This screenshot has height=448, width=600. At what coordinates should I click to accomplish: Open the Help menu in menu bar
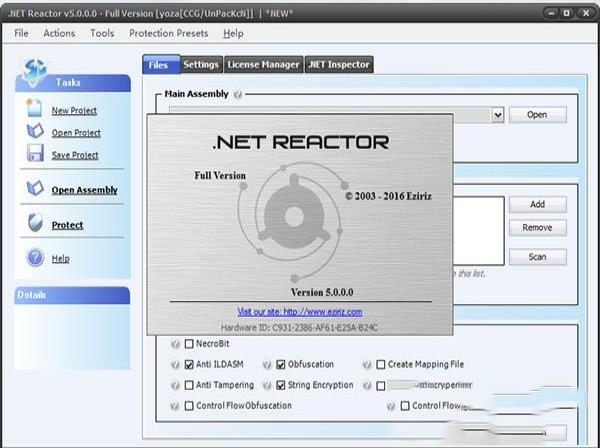(233, 33)
